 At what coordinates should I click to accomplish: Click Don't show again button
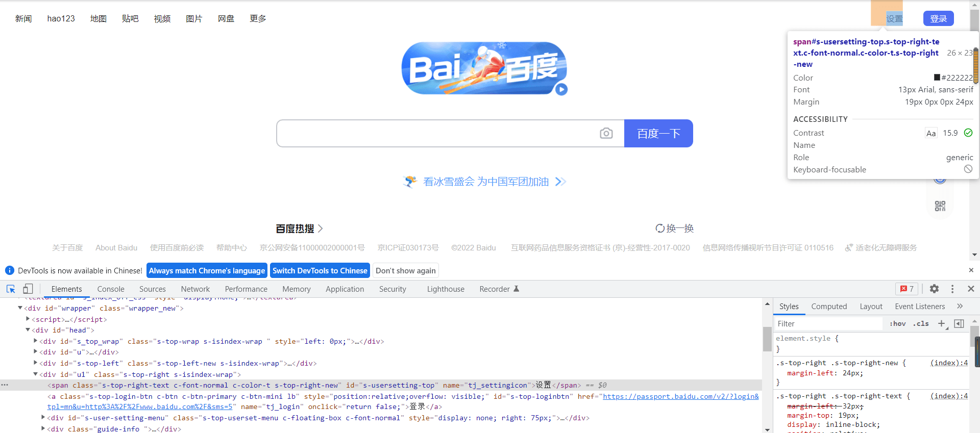pos(406,270)
